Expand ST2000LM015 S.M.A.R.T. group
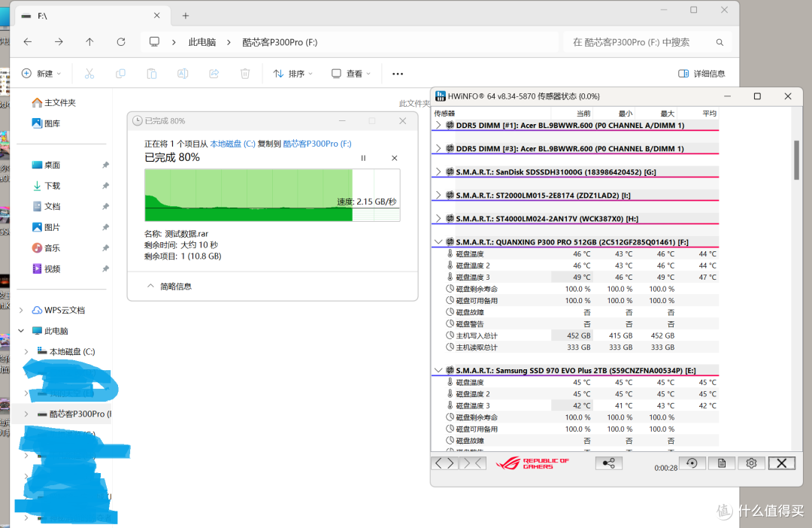Viewport: 812px width, 528px height. [438, 195]
